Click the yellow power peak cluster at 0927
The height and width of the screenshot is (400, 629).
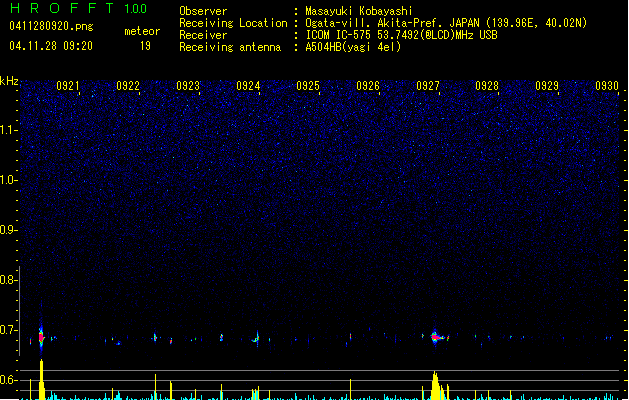pos(438,386)
